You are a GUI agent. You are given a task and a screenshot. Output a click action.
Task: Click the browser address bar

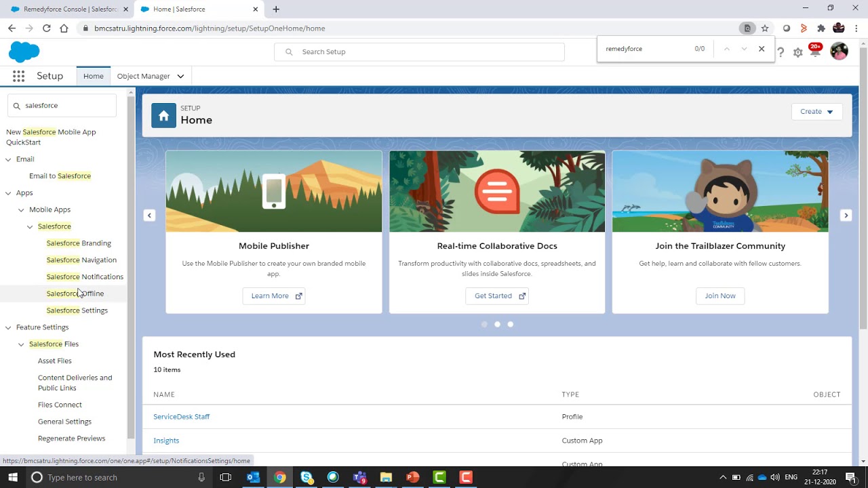407,28
